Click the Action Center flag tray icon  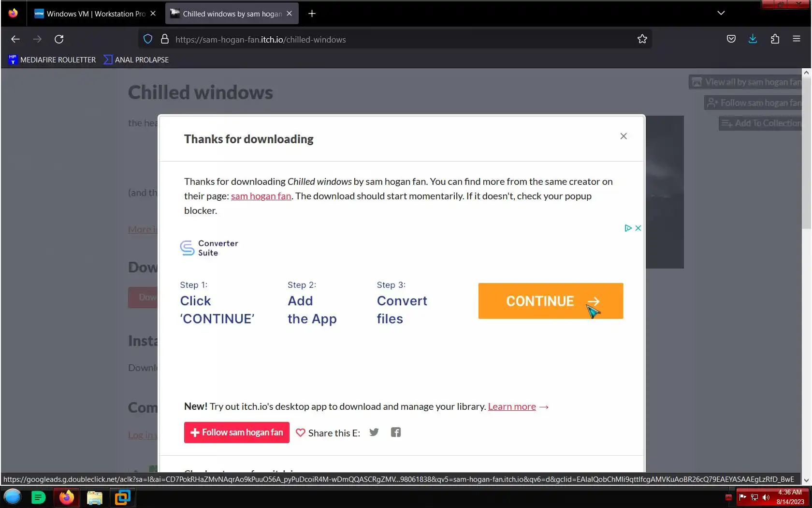click(743, 497)
